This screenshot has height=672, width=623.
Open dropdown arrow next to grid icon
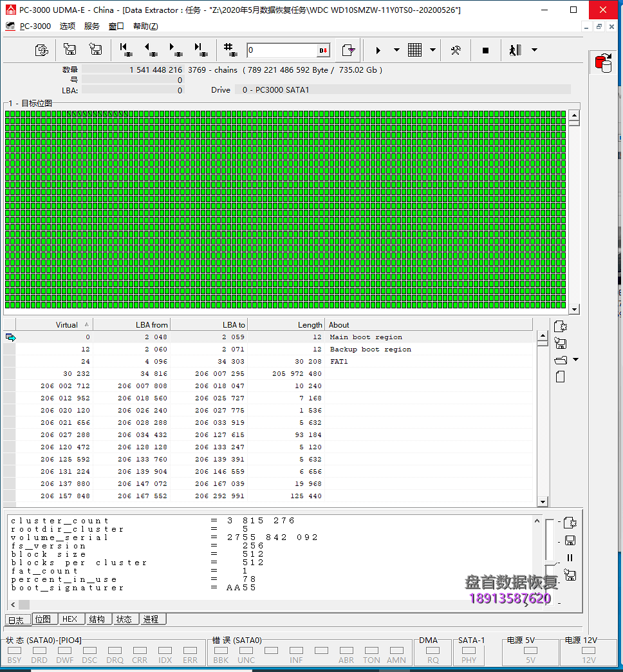pyautogui.click(x=432, y=50)
